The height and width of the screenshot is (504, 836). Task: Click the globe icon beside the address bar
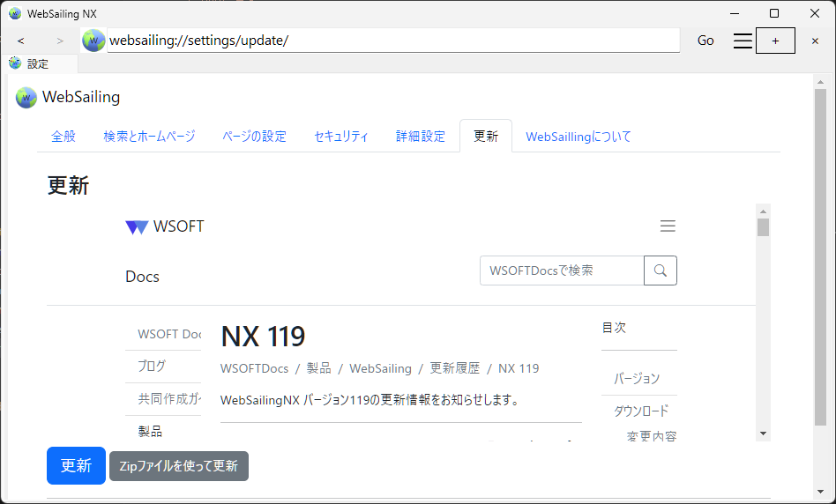tap(93, 41)
